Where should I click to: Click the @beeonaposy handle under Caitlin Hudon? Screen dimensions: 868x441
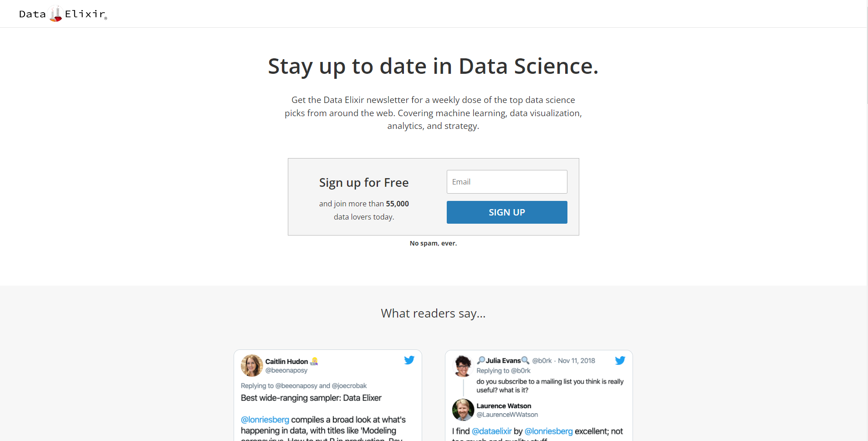point(286,370)
